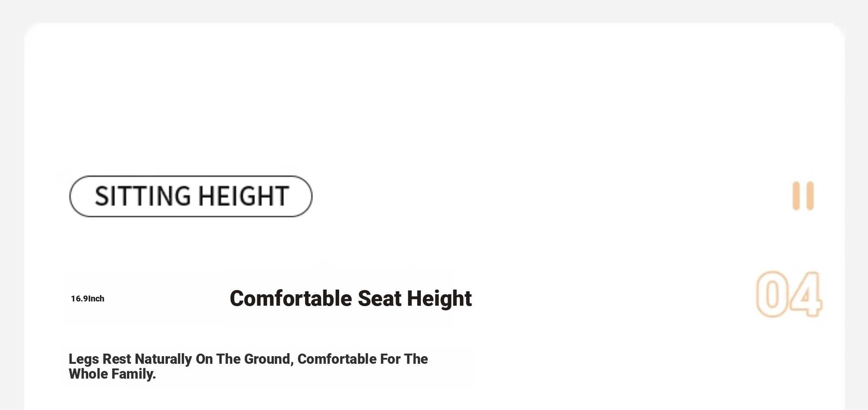Click the Whole Family text line

112,374
